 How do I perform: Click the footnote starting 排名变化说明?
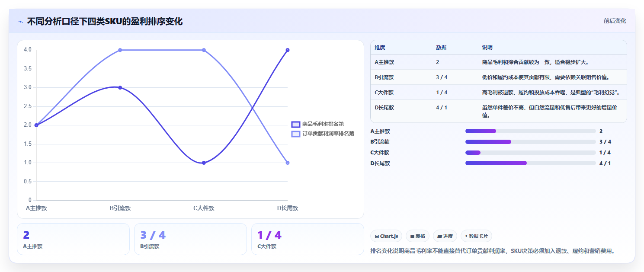click(x=493, y=251)
